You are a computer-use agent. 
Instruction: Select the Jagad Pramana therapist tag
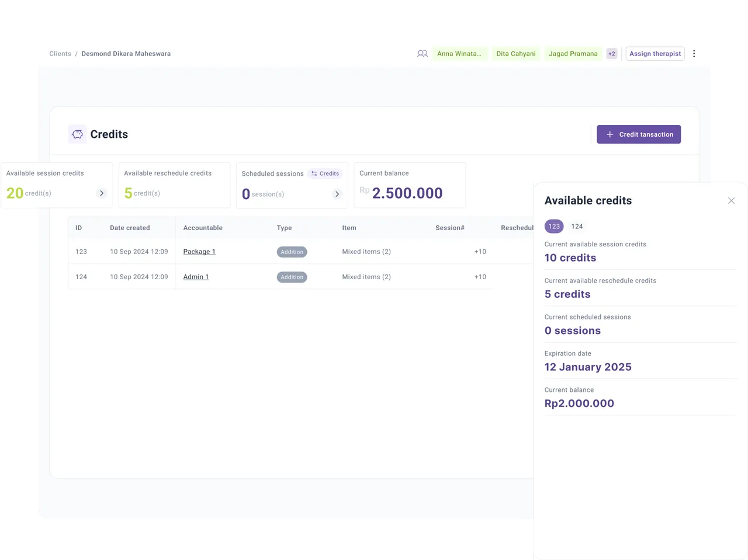coord(573,54)
